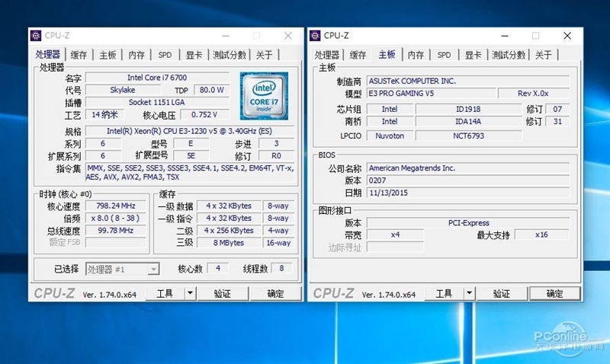Open the 缓存 tab in left CPU-Z window

[79, 55]
